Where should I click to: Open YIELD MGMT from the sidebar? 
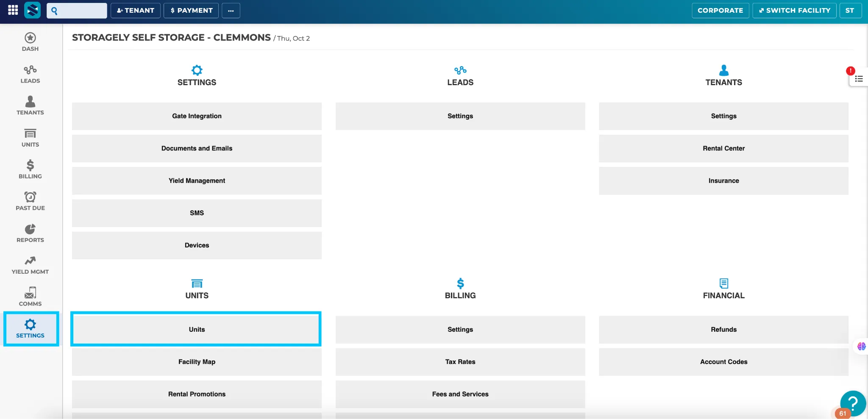[x=30, y=265]
